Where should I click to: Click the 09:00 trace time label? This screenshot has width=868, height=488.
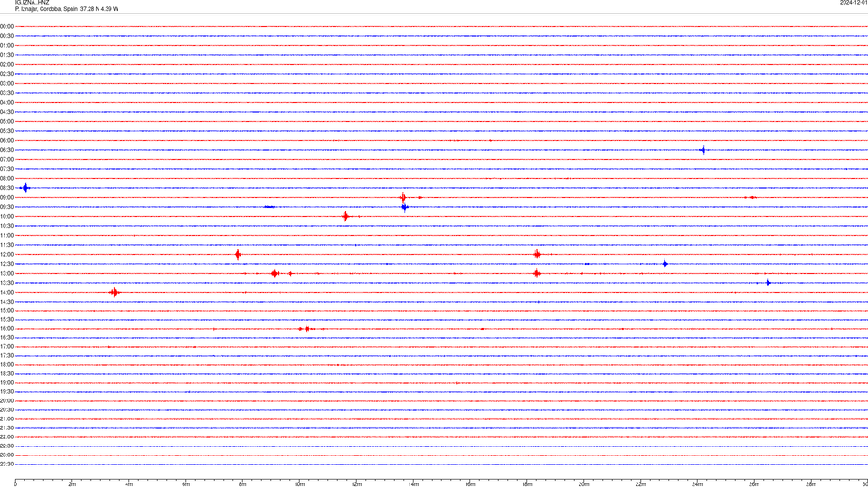[6, 198]
